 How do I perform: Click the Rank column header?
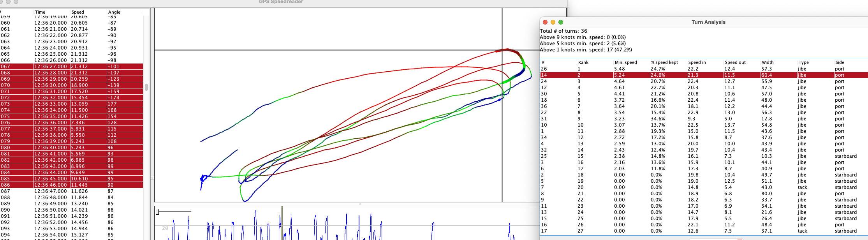(x=583, y=62)
